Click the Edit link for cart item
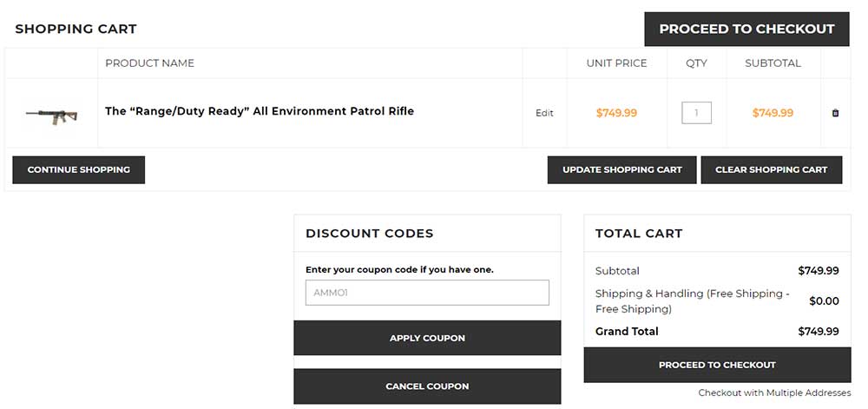The height and width of the screenshot is (409, 868). pyautogui.click(x=544, y=113)
